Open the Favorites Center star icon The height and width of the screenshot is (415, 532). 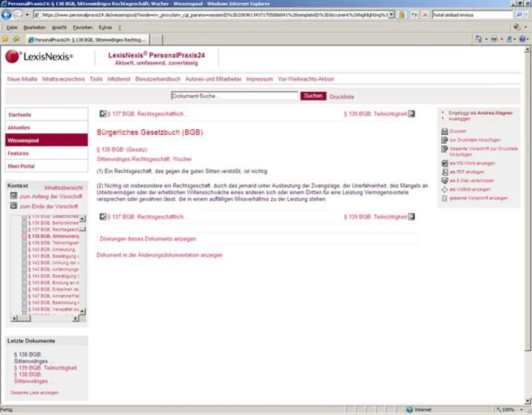pos(5,39)
